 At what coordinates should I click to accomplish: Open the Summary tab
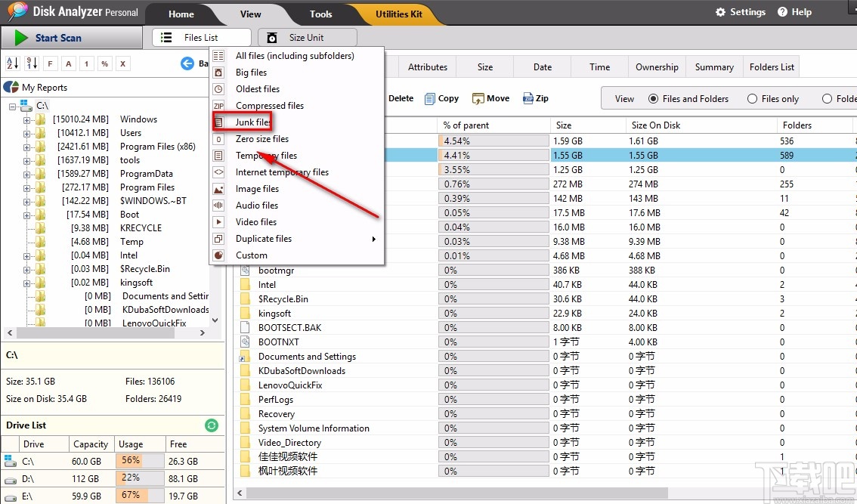pyautogui.click(x=713, y=66)
